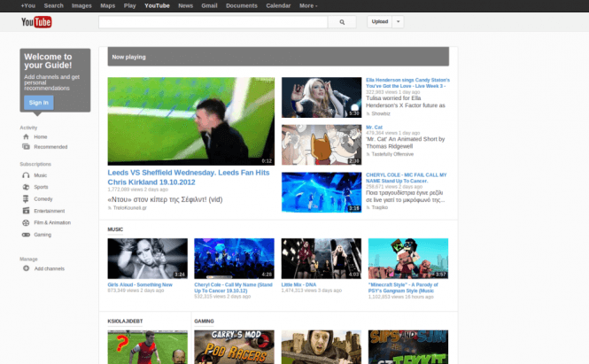Open the Ella Henderson performance thumbnail

pyautogui.click(x=322, y=97)
